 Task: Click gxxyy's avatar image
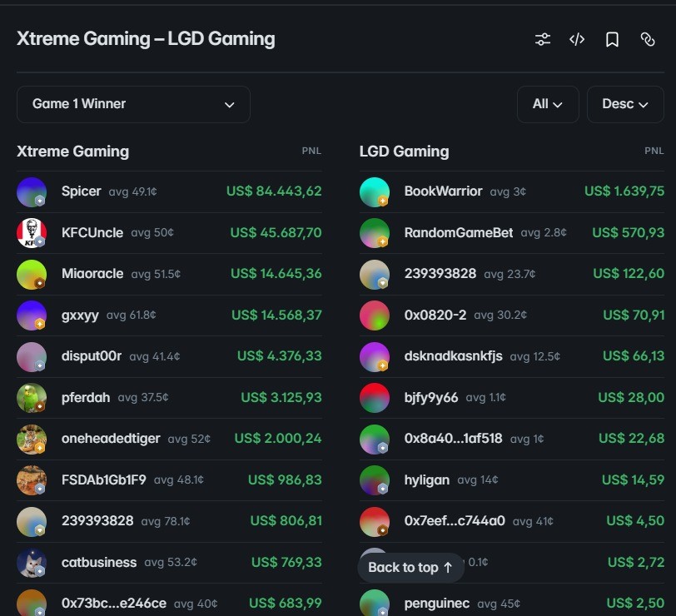click(x=32, y=315)
